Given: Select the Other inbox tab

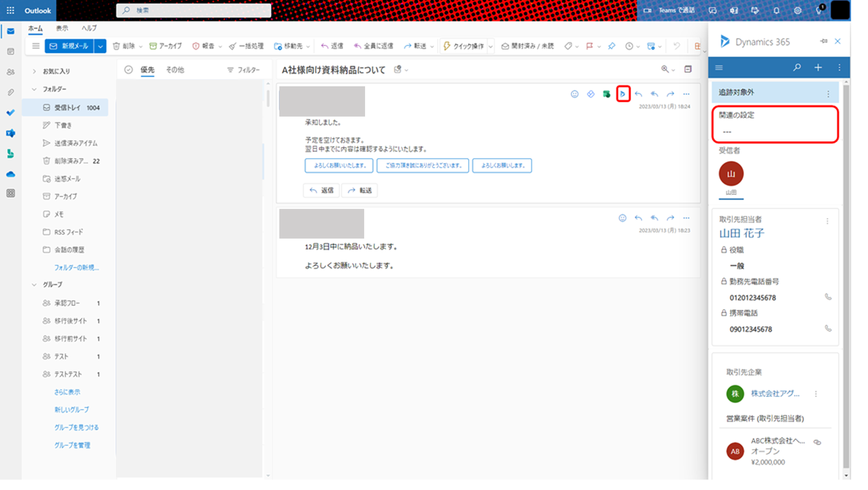Looking at the screenshot, I should (175, 70).
